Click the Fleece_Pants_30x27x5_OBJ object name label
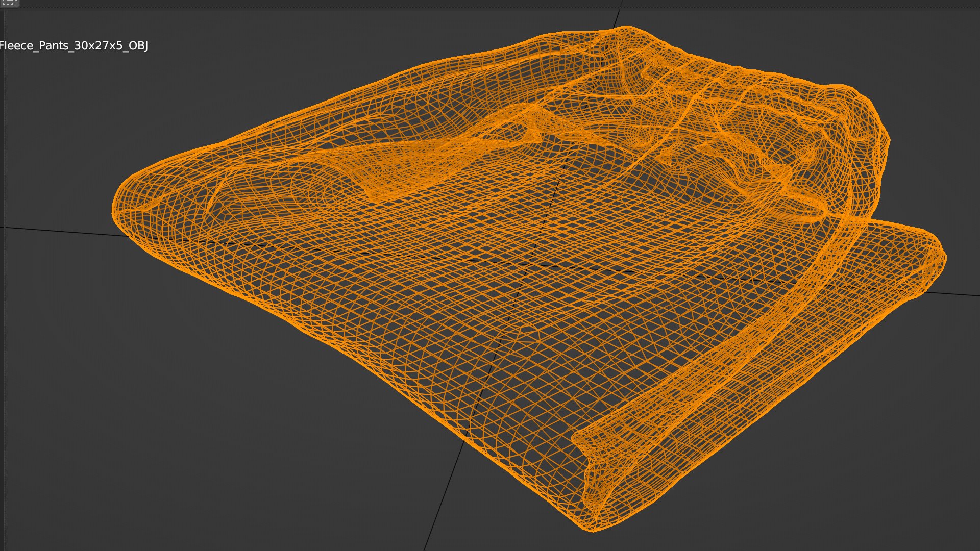The width and height of the screenshot is (980, 551). 74,46
